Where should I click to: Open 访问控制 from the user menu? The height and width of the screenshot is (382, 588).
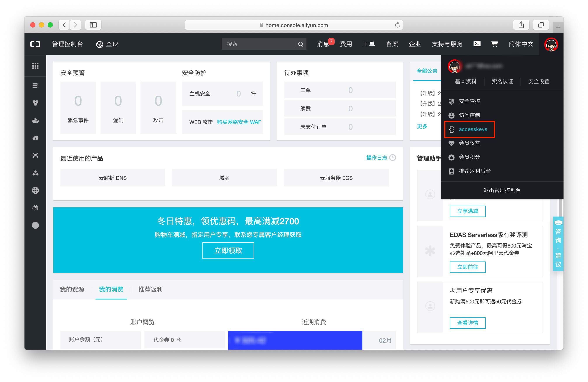tap(469, 115)
